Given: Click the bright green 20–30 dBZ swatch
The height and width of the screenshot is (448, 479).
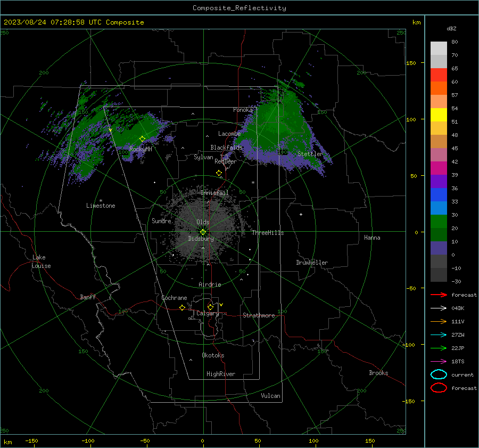Looking at the screenshot, I should 439,222.
